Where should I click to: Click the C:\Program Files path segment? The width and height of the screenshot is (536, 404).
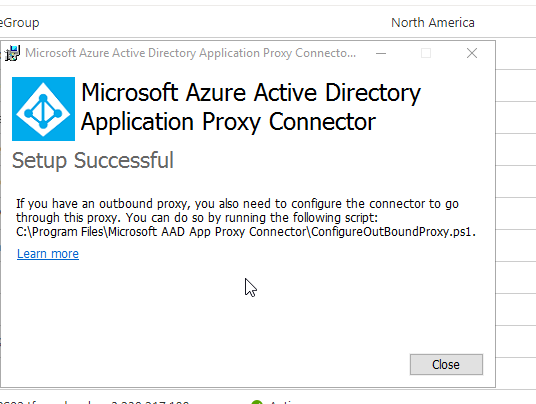coord(60,232)
